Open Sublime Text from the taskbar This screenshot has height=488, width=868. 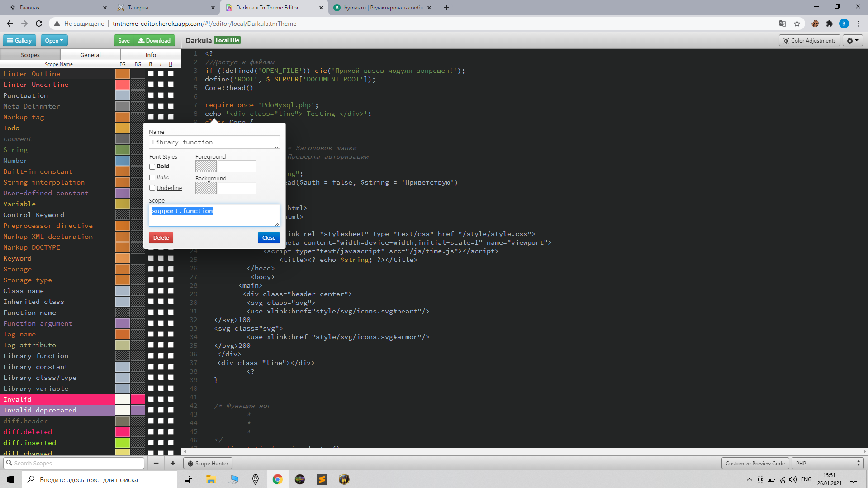[322, 479]
